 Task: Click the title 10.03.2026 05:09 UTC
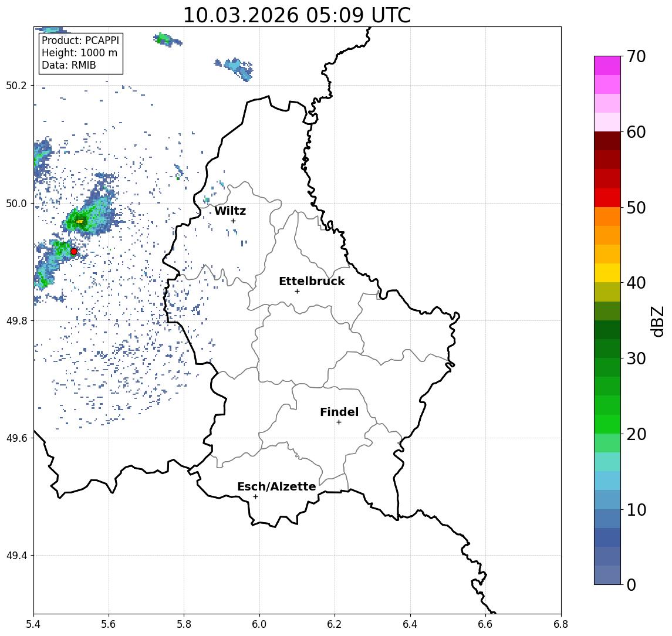tap(297, 15)
